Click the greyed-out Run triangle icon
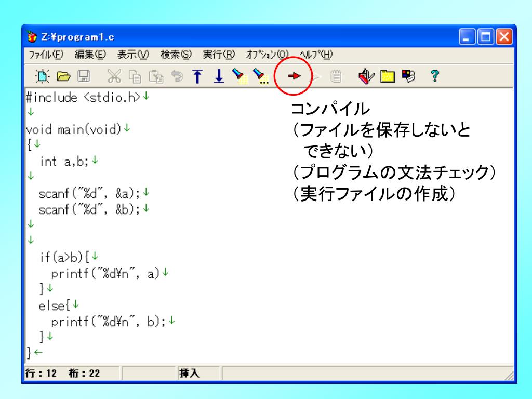 click(316, 76)
